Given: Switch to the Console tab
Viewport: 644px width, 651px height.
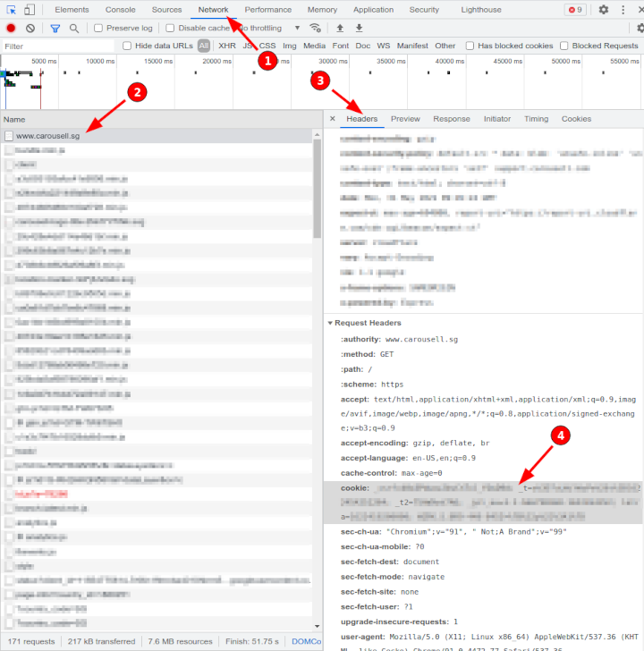Looking at the screenshot, I should pyautogui.click(x=121, y=10).
